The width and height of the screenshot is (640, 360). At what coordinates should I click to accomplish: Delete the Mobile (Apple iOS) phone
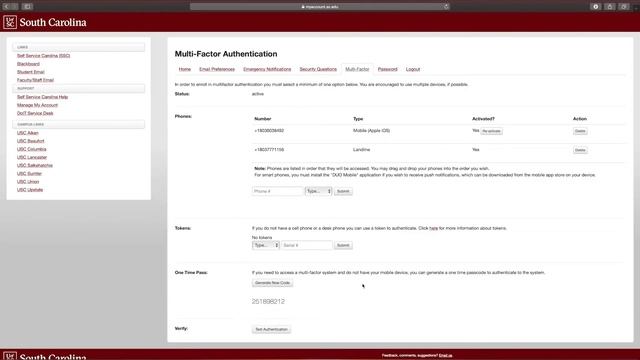580,131
